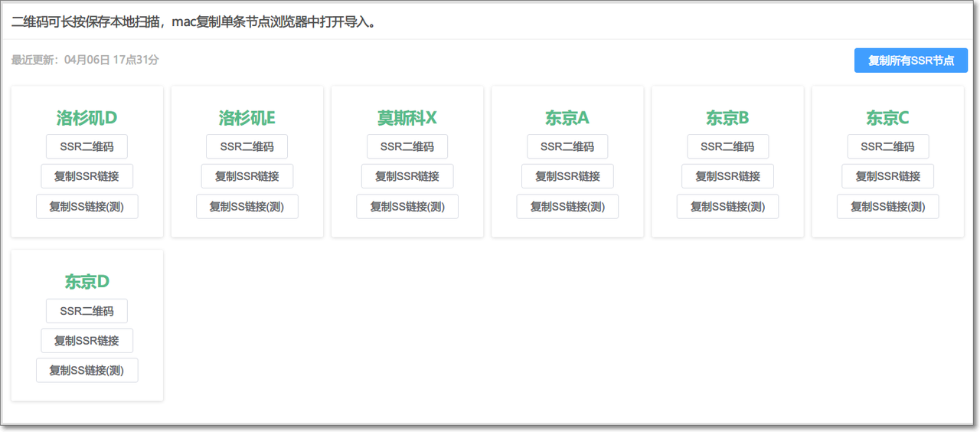Copy SS链接(测) for 洛杉矶D

[87, 206]
